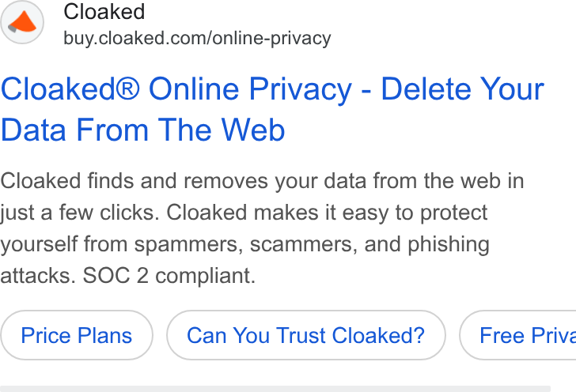Click the 'just a few clicks' description line
The image size is (576, 392).
[x=79, y=213]
